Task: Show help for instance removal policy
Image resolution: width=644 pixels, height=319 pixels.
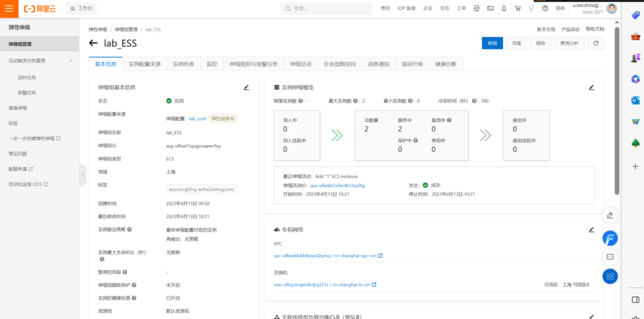Action: tap(129, 229)
